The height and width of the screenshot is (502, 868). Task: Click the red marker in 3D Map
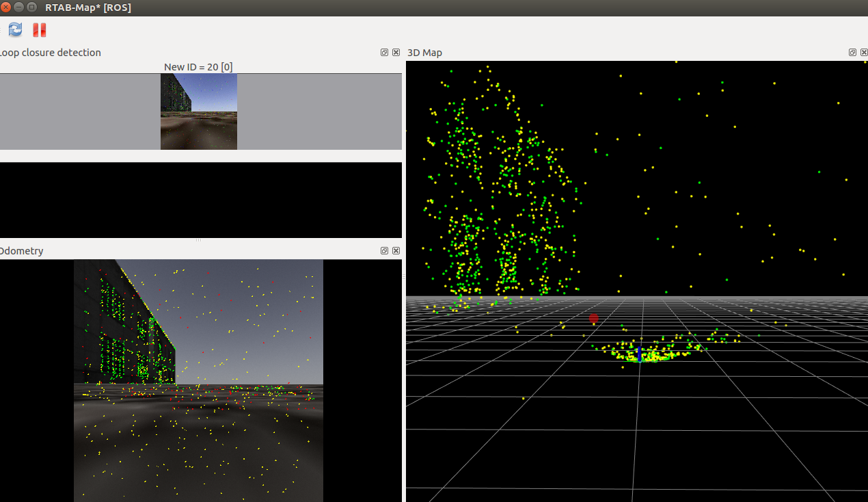coord(594,318)
